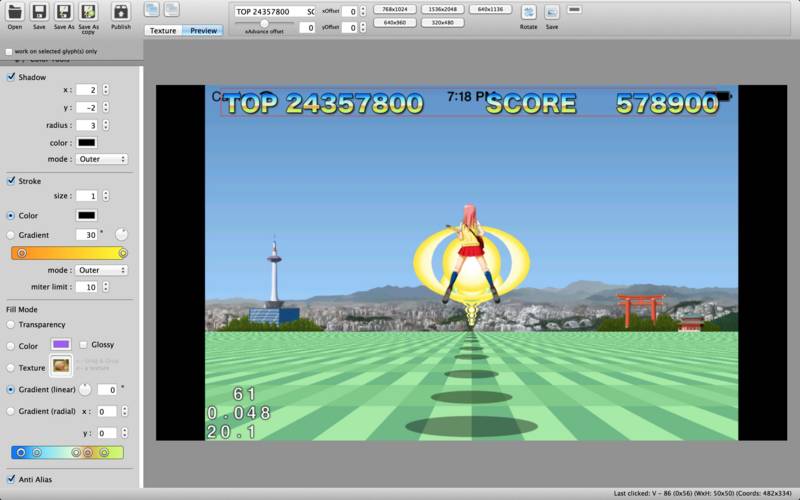This screenshot has width=800, height=500.
Task: Toggle the Anti Alias checkbox
Action: point(11,479)
